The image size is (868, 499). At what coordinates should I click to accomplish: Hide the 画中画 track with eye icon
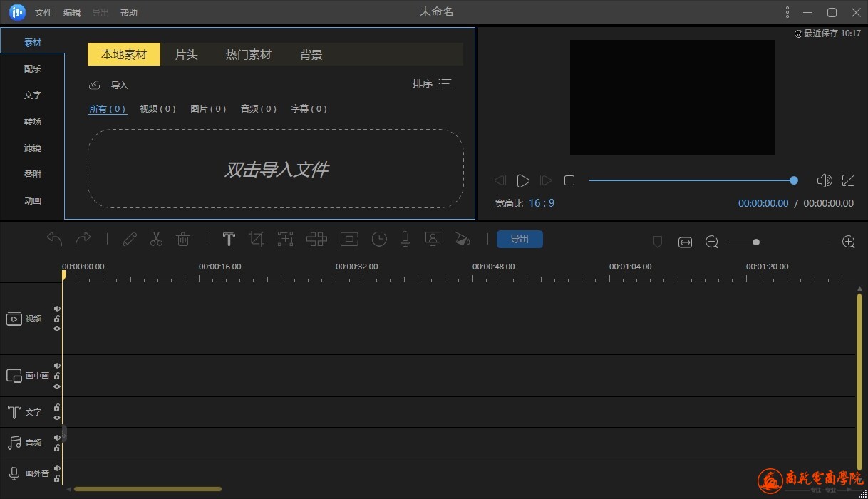(x=57, y=386)
